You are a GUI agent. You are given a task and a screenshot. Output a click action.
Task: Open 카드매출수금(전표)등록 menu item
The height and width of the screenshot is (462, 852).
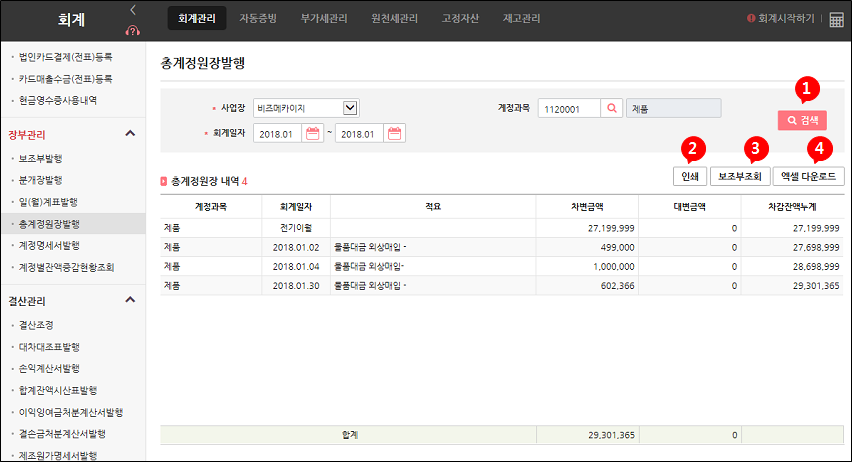(x=65, y=79)
